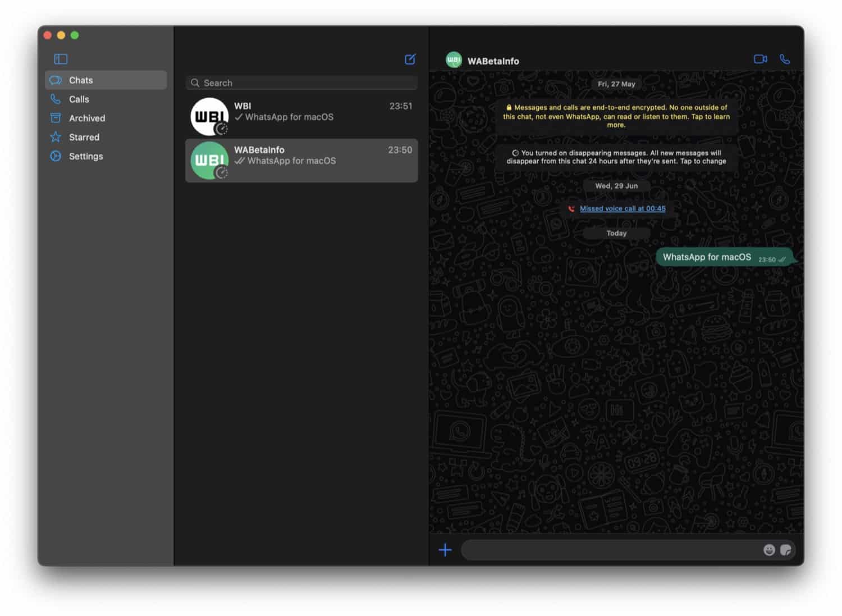Toggle the sidebar visibility icon
Image resolution: width=842 pixels, height=616 pixels.
[x=61, y=59]
